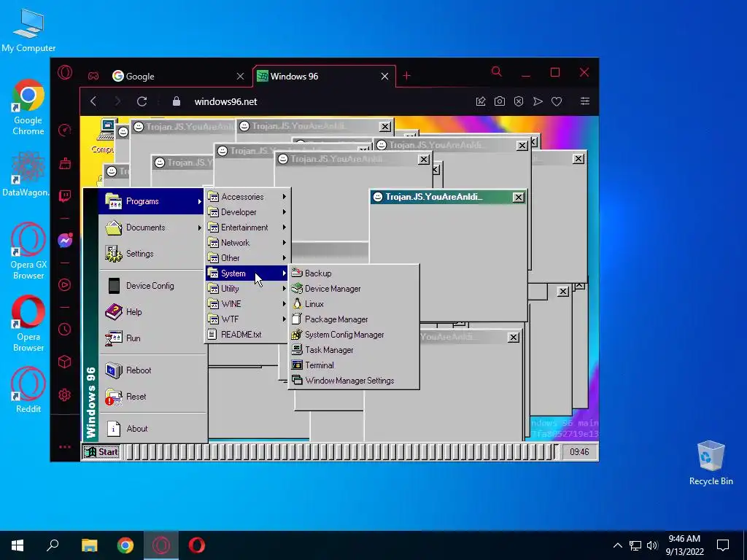Image resolution: width=747 pixels, height=560 pixels.
Task: Expand Utility submenu
Action: [248, 288]
